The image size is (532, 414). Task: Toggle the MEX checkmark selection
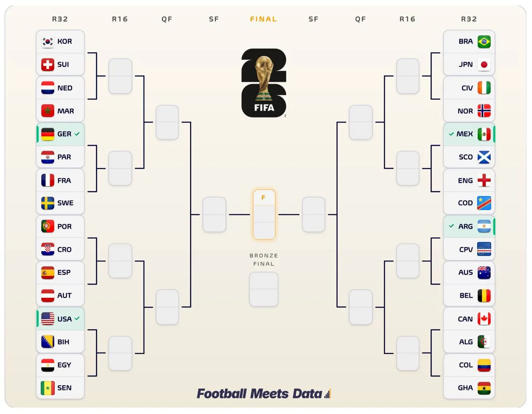point(451,134)
